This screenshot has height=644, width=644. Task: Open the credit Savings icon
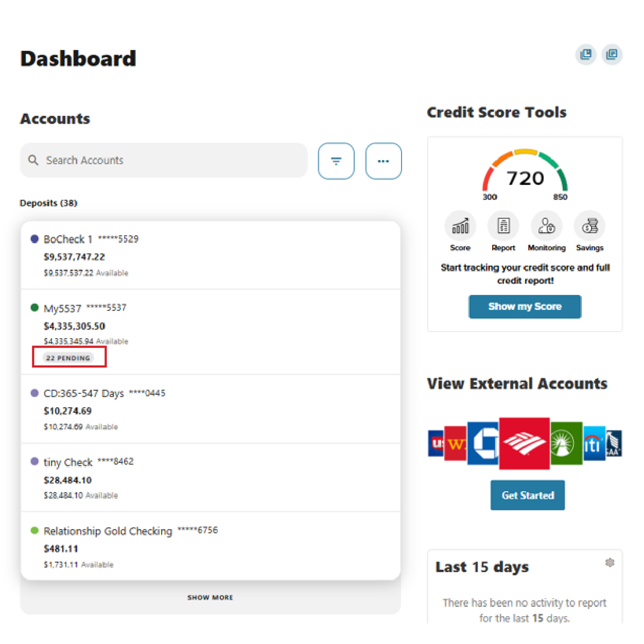coord(590,226)
